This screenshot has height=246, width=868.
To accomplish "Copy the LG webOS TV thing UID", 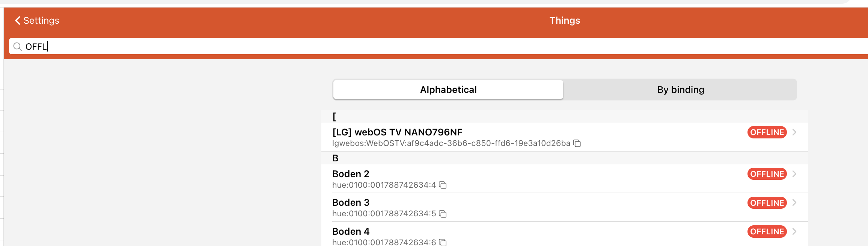I will (x=577, y=143).
